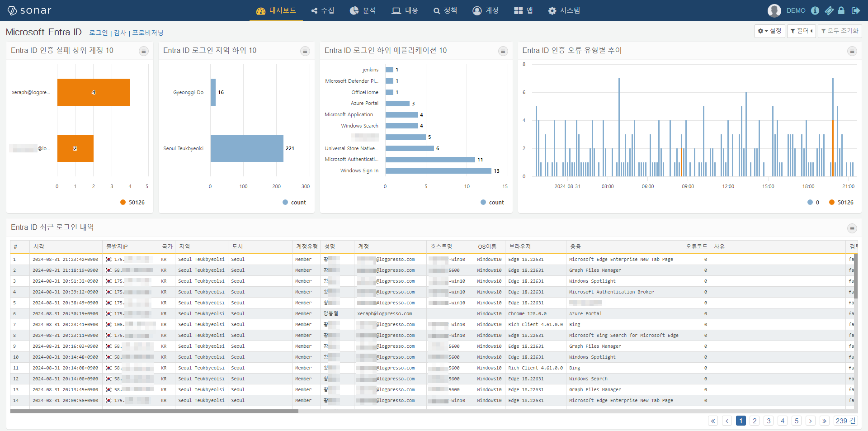Sort by the 브라우저 column

tap(536, 246)
